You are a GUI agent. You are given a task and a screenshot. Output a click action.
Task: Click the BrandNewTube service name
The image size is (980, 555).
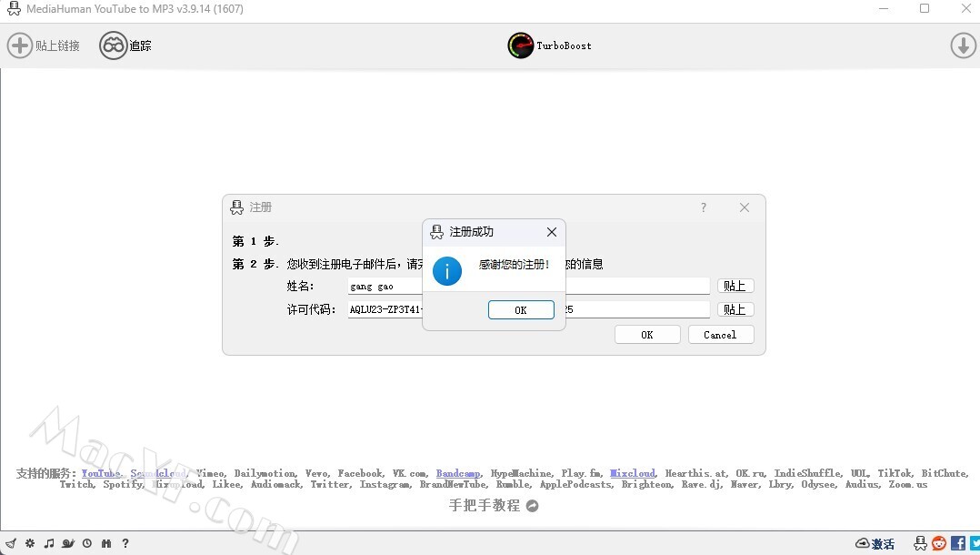pos(454,484)
